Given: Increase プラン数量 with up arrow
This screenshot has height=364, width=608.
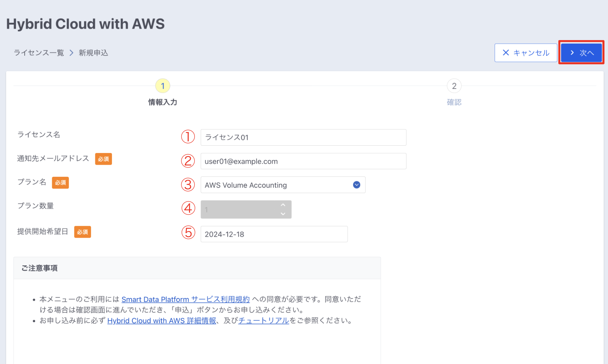Looking at the screenshot, I should point(283,205).
